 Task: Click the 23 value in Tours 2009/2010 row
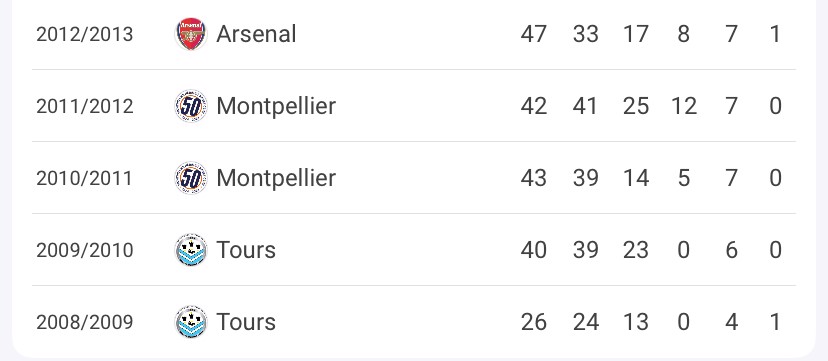click(635, 250)
